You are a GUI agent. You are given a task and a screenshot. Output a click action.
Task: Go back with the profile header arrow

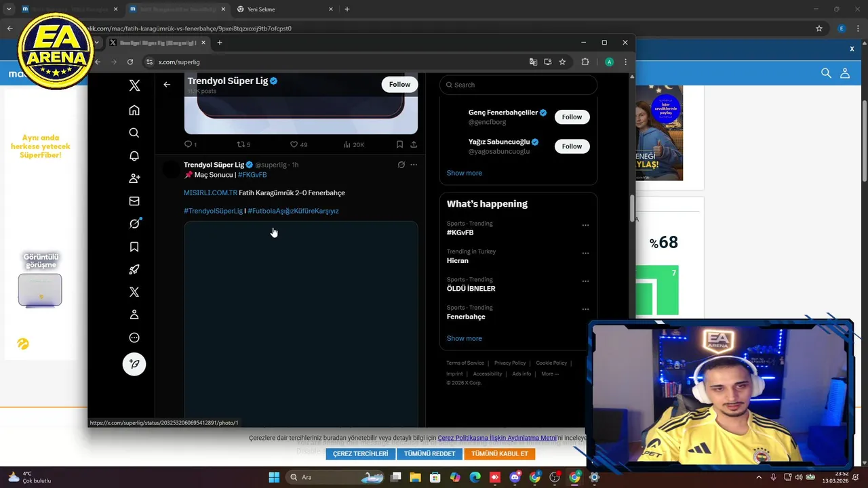[x=167, y=85]
